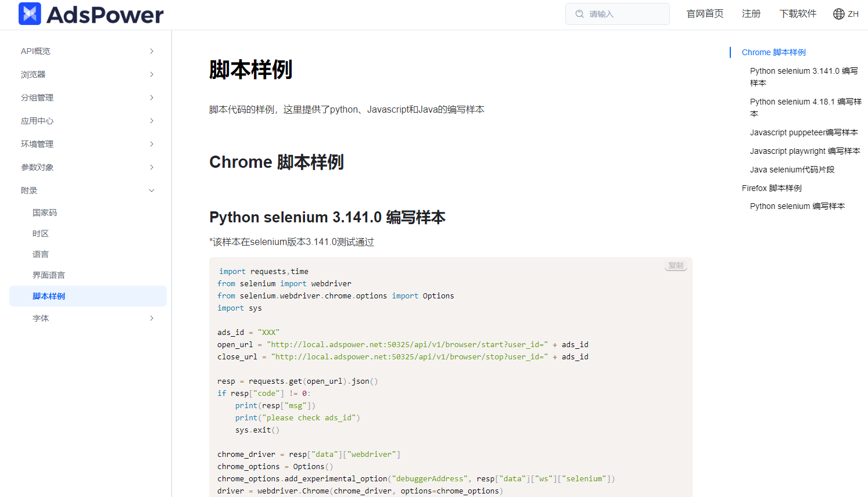Jump to Java selenium代码片段 outline link
Viewport: 868px width, 497px height.
792,170
